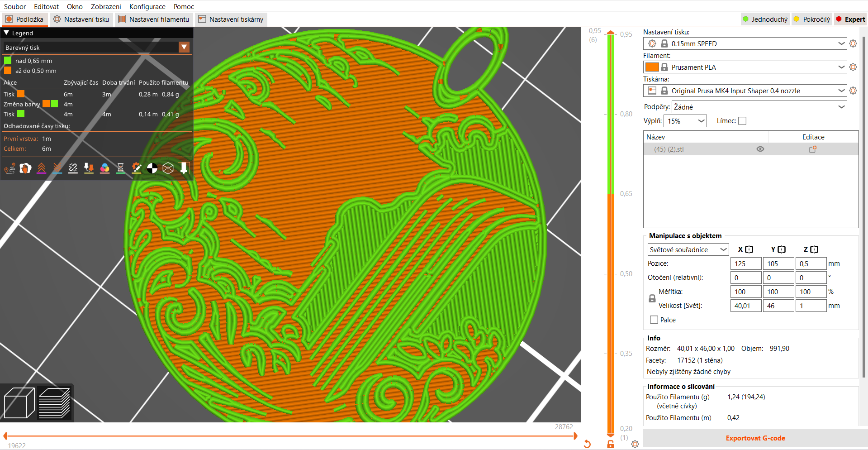Toggle travel moves icon in legend toolbar
Screen dimensions: 868x450
pos(9,168)
